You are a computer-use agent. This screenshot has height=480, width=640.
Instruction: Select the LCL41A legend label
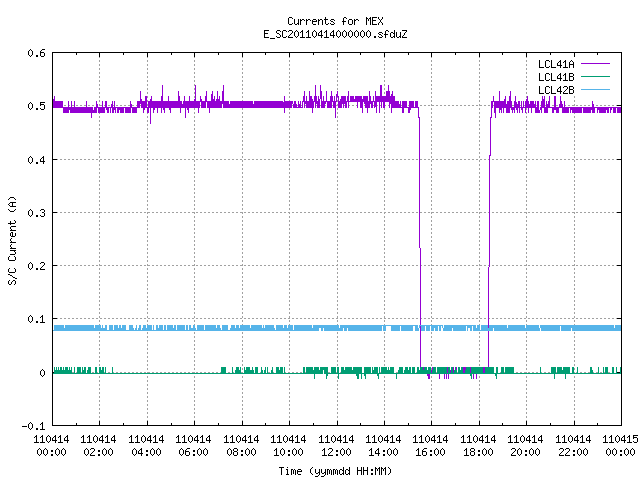pyautogui.click(x=556, y=64)
